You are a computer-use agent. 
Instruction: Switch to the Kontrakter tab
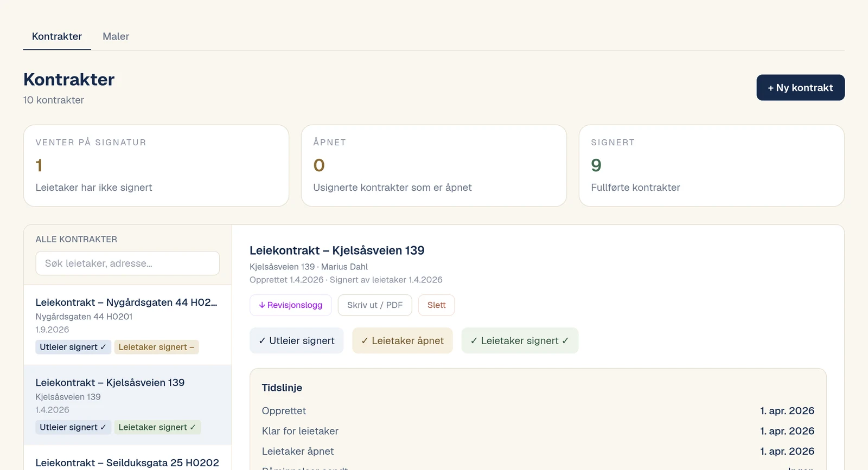(57, 36)
